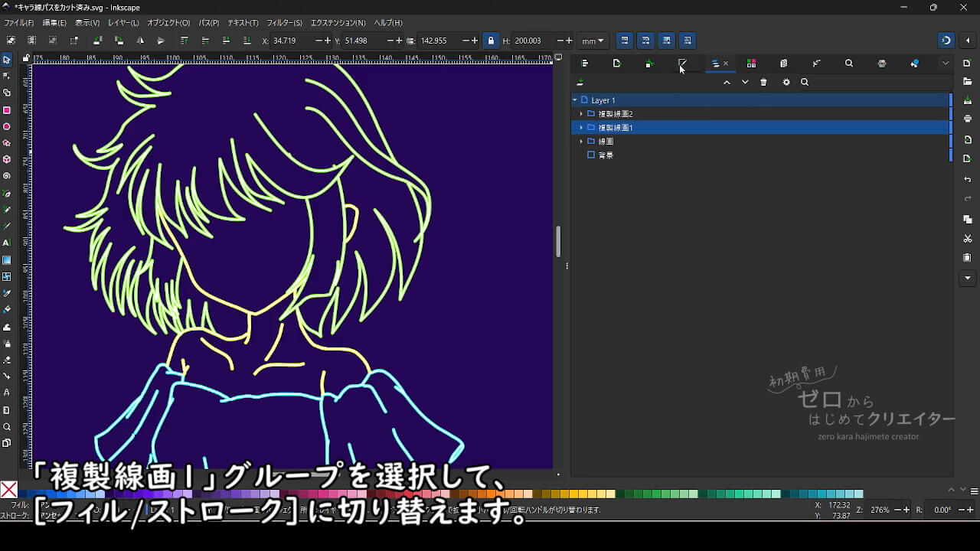
Task: Collapse the Layer 1 tree
Action: point(575,100)
